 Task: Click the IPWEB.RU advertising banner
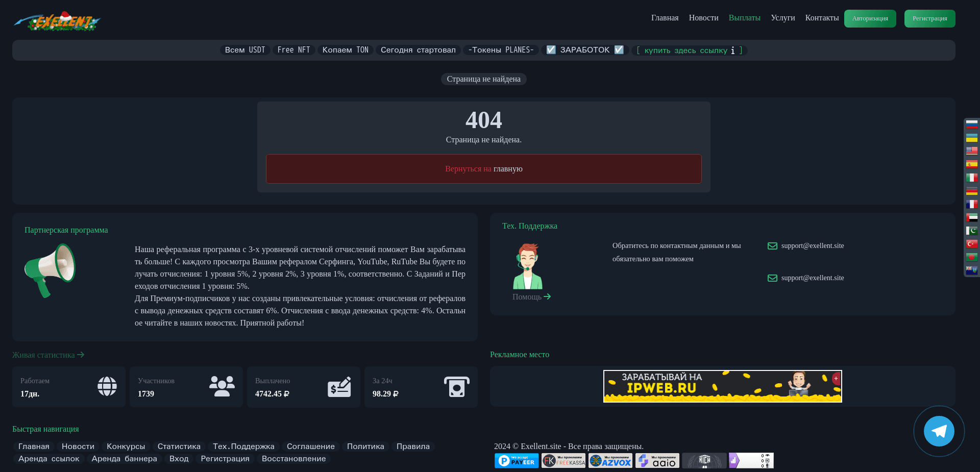point(722,386)
